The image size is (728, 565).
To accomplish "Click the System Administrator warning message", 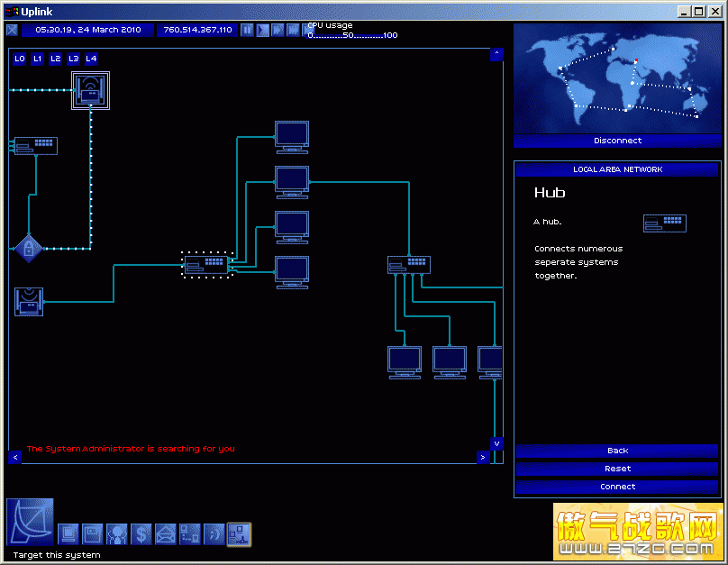I will (x=131, y=449).
